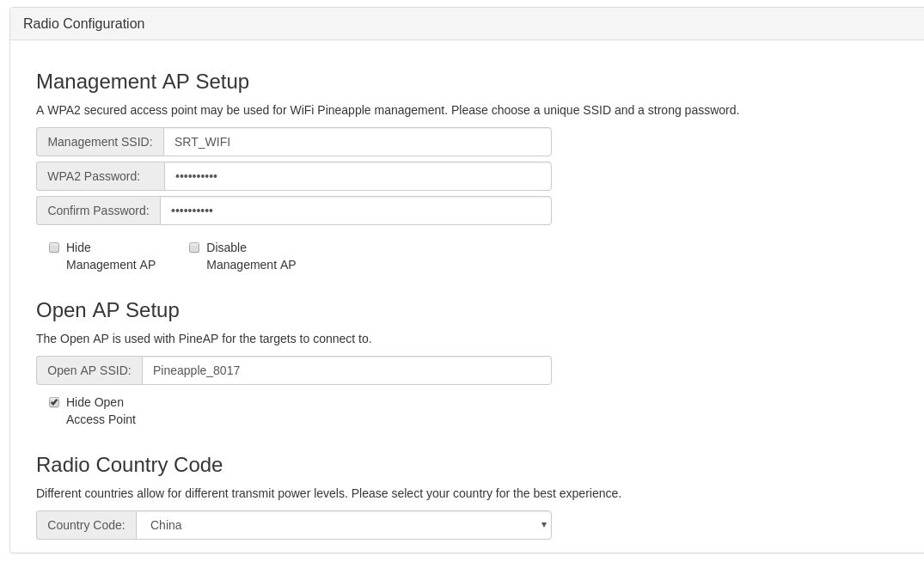
Task: Click the Management AP Setup heading
Action: coord(143,82)
